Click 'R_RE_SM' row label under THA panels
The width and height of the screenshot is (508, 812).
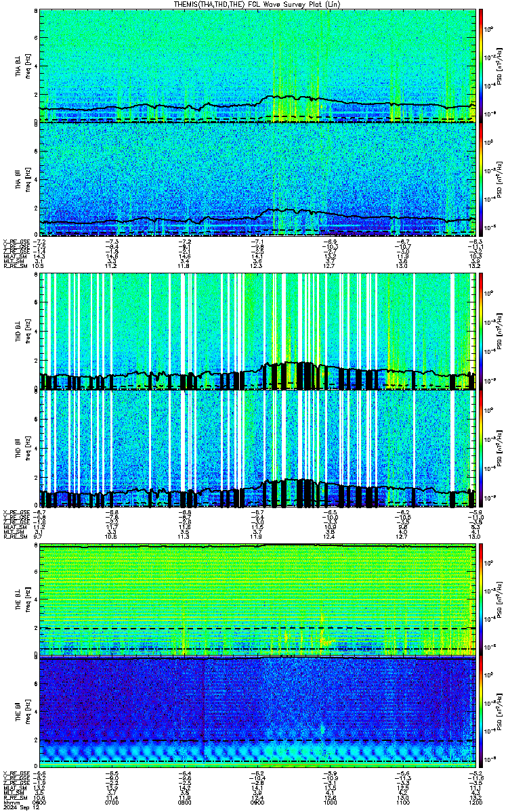tap(14, 267)
